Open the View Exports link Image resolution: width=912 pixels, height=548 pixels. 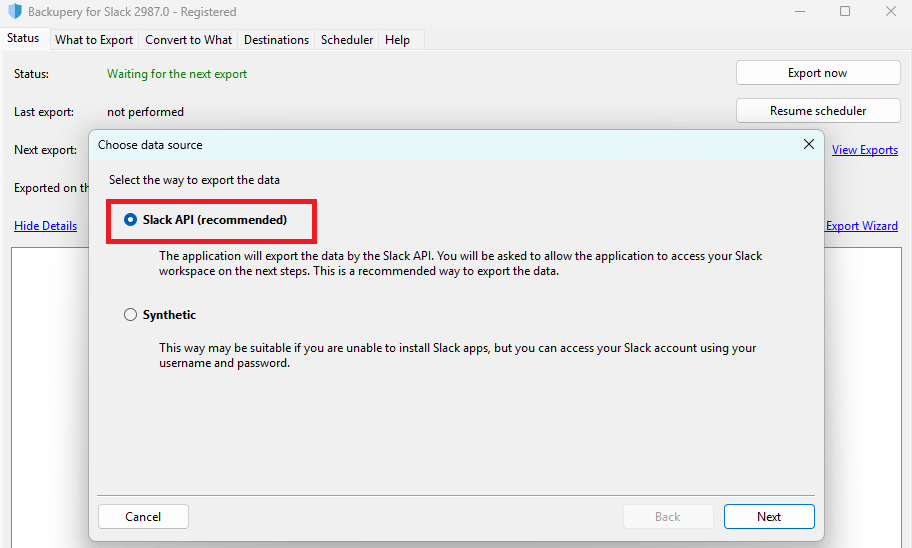(x=864, y=150)
